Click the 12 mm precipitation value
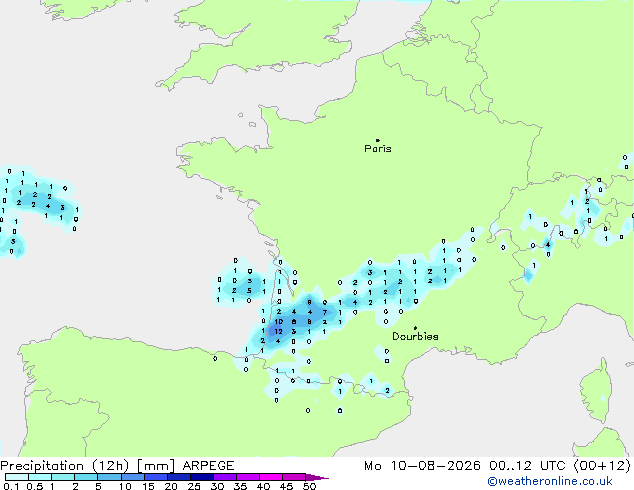 (x=278, y=332)
